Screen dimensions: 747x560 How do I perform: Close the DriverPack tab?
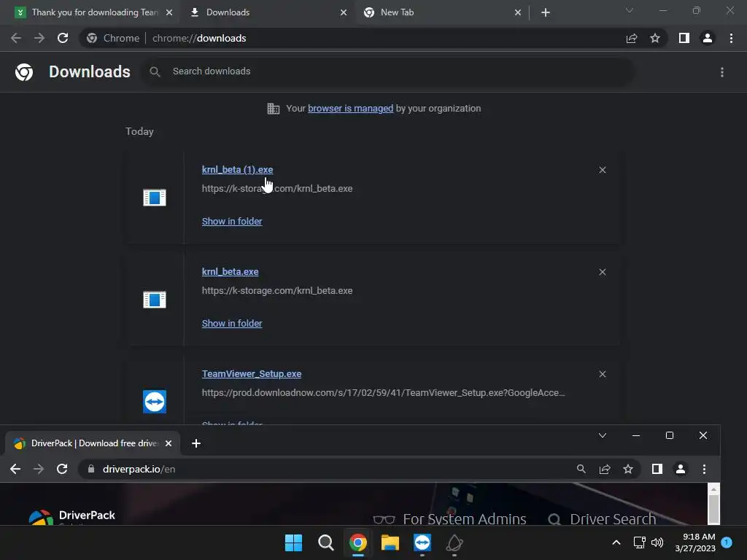coord(169,443)
